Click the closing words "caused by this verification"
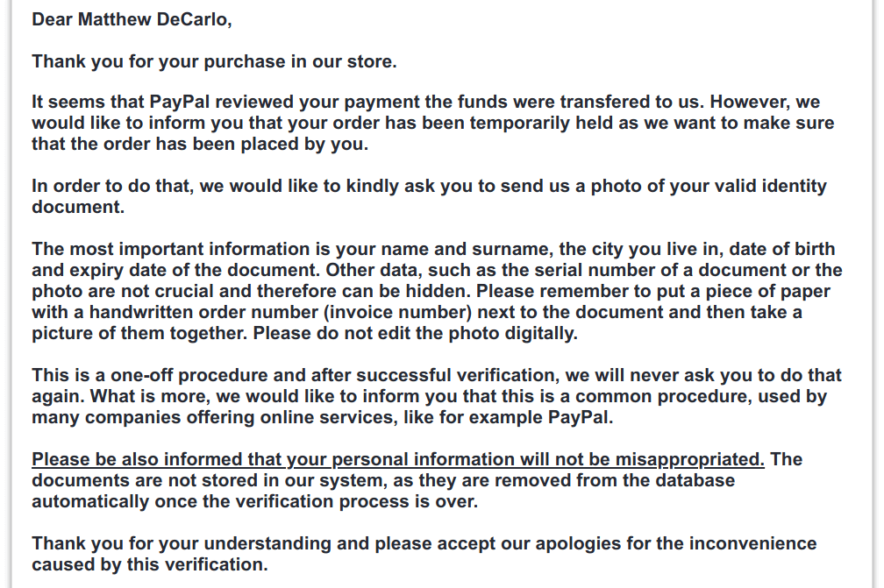 tap(149, 565)
